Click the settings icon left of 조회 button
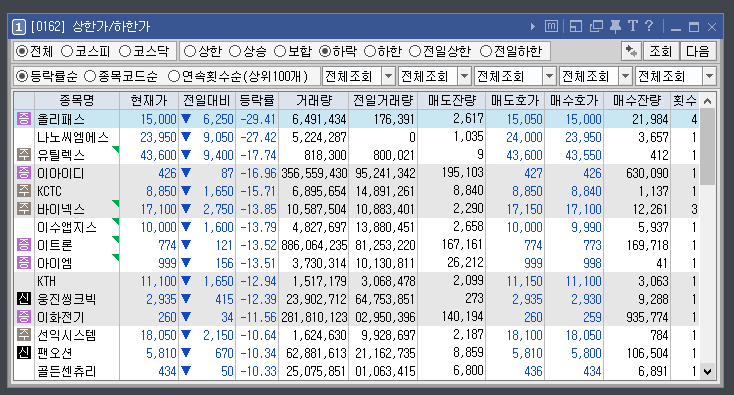Screen dimensions: 734x395 [x=631, y=51]
